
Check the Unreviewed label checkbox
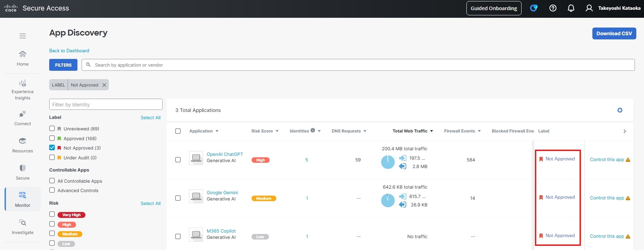point(52,128)
